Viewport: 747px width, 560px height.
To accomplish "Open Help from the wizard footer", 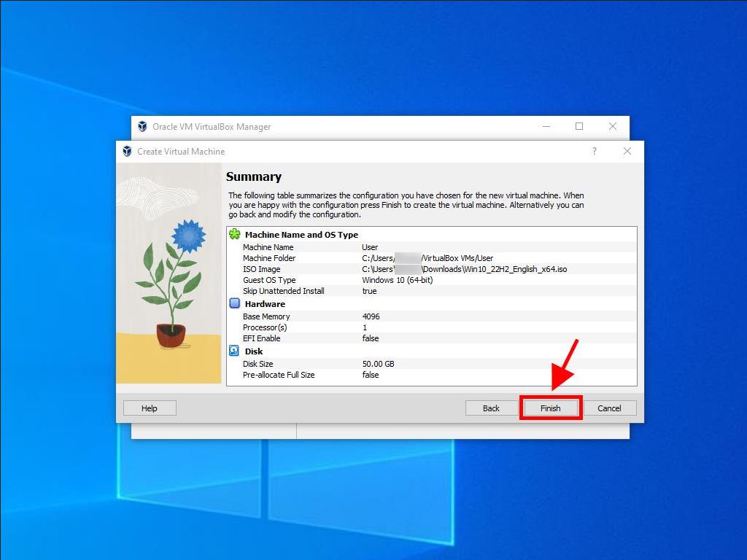I will (150, 408).
